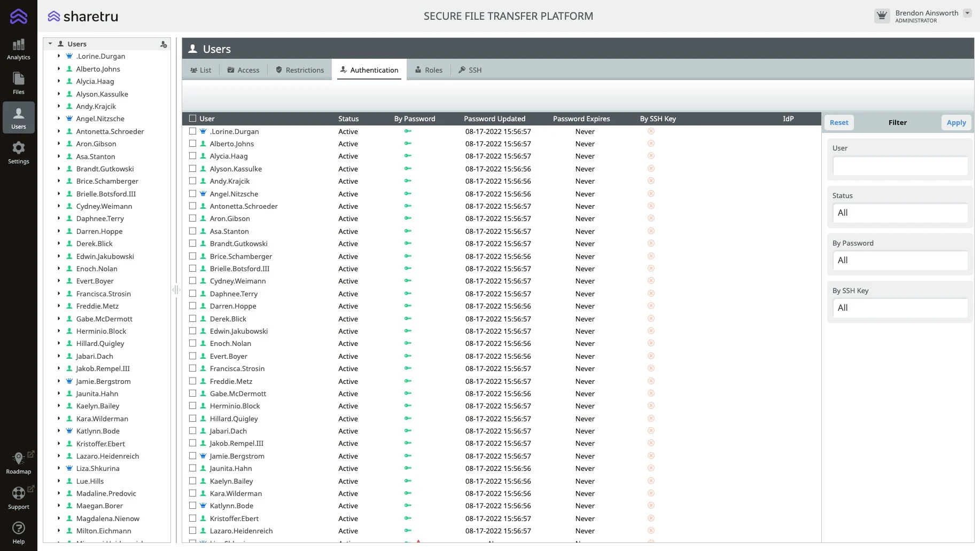Select the Authentication tab
The width and height of the screenshot is (980, 551).
coord(369,70)
